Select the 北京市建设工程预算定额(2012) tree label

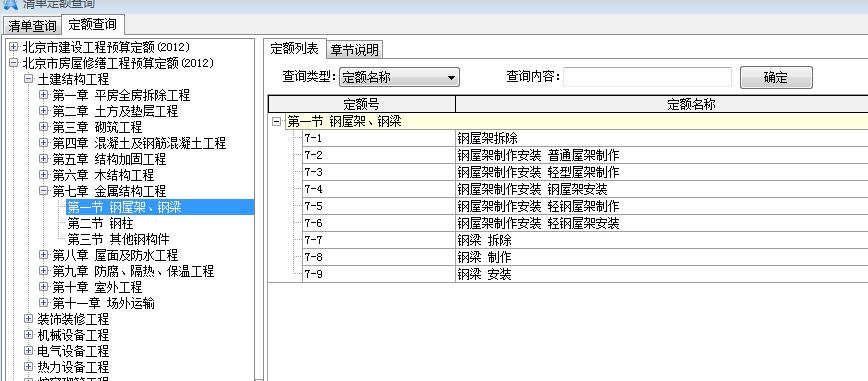[x=106, y=48]
